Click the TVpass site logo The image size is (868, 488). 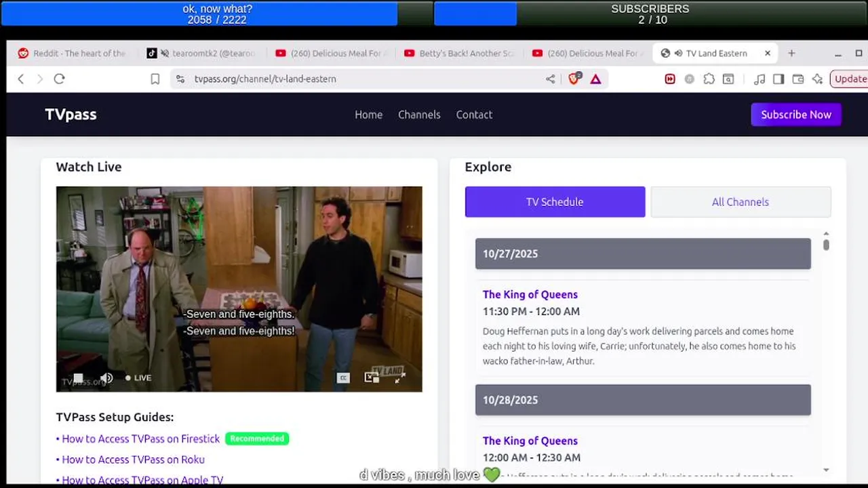pyautogui.click(x=71, y=115)
